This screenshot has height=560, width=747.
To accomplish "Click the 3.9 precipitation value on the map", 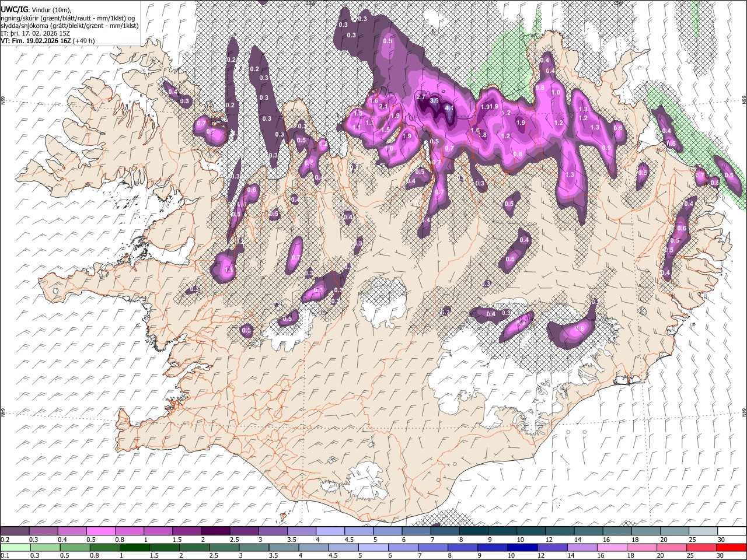I will (x=434, y=100).
